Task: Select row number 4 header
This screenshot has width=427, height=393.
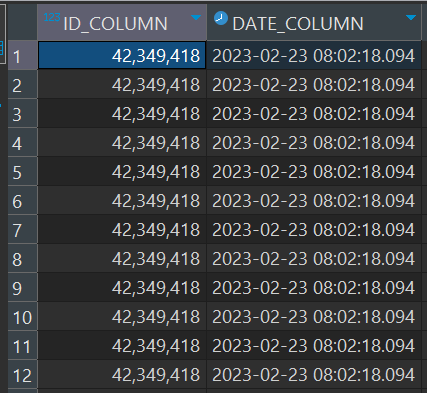Action: [22, 142]
